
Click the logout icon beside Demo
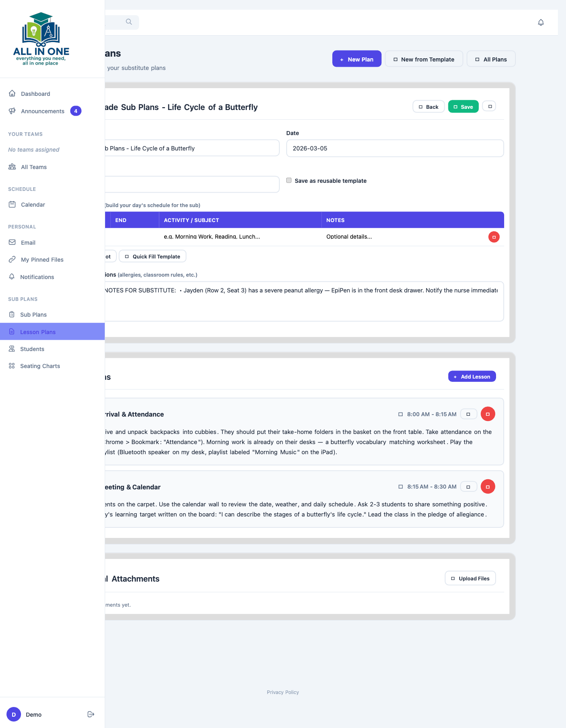point(91,714)
